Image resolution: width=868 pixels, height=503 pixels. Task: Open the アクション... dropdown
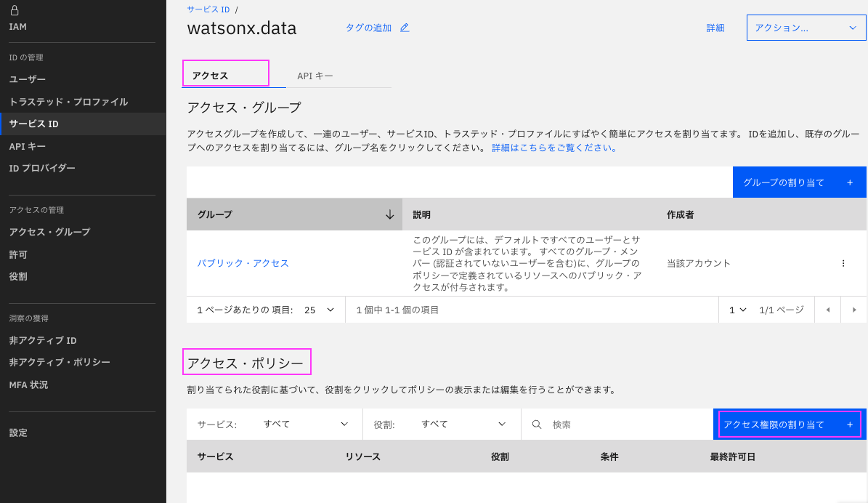[x=806, y=28]
